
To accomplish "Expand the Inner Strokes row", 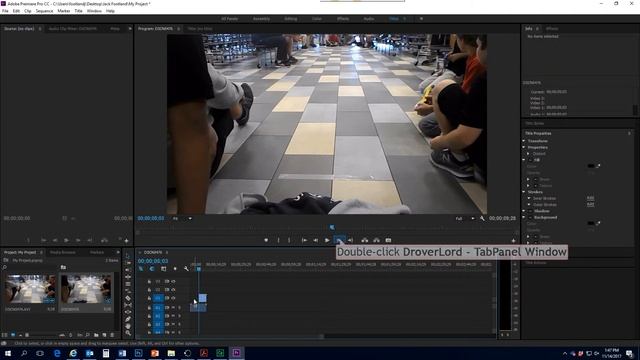I will 529,198.
